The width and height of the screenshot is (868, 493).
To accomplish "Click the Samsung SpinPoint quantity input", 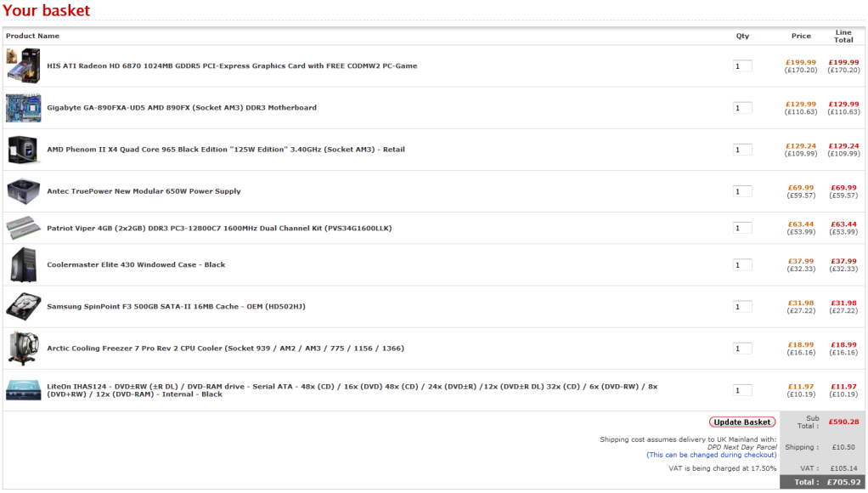I will pos(742,306).
